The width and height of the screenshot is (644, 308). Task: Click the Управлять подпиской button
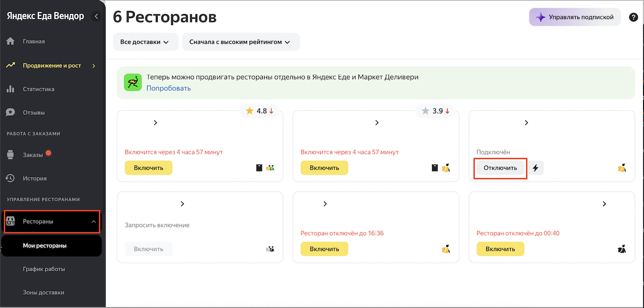[x=575, y=17]
